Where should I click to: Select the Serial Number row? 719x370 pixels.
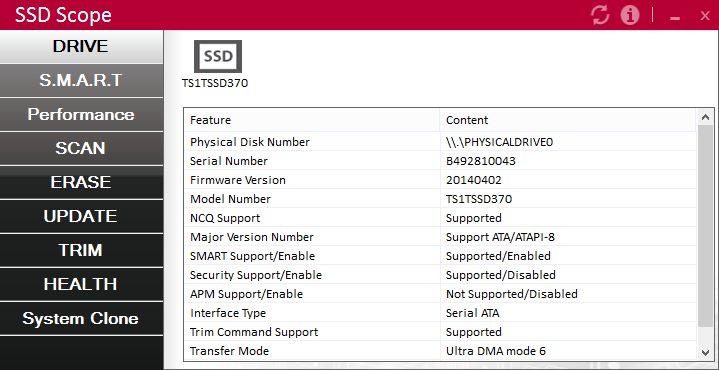coord(440,161)
